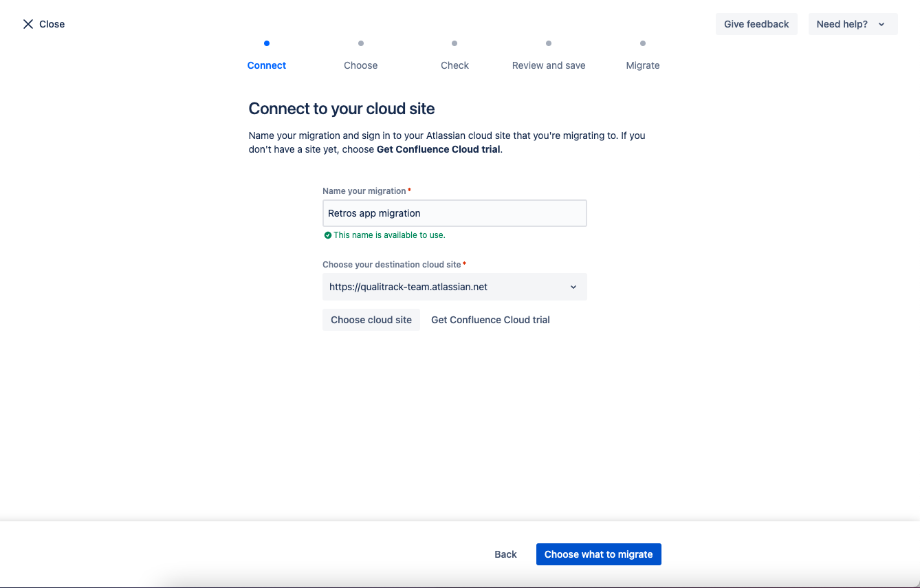920x588 pixels.
Task: Click the Choose cloud site button
Action: 371,320
